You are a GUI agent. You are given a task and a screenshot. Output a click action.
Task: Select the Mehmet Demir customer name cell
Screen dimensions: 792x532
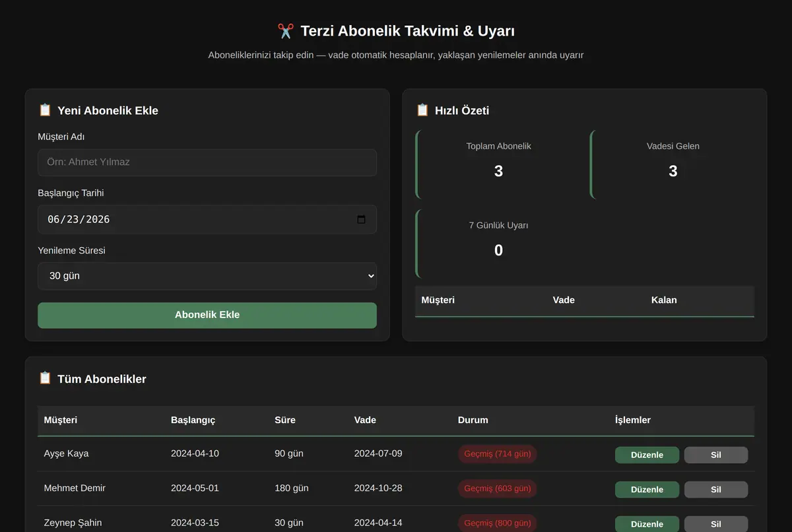pyautogui.click(x=75, y=488)
